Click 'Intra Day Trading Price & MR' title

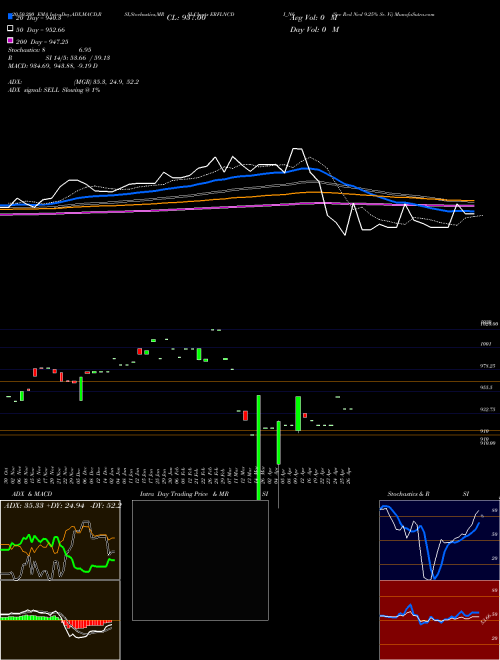click(184, 494)
